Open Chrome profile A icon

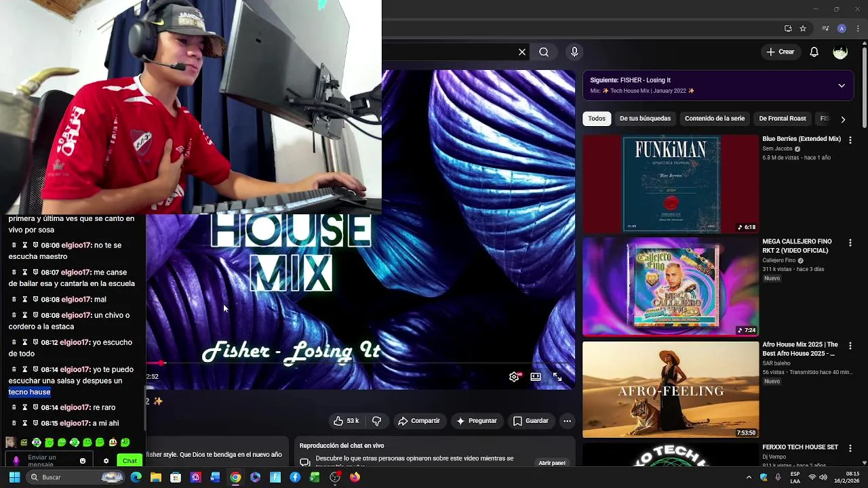842,28
